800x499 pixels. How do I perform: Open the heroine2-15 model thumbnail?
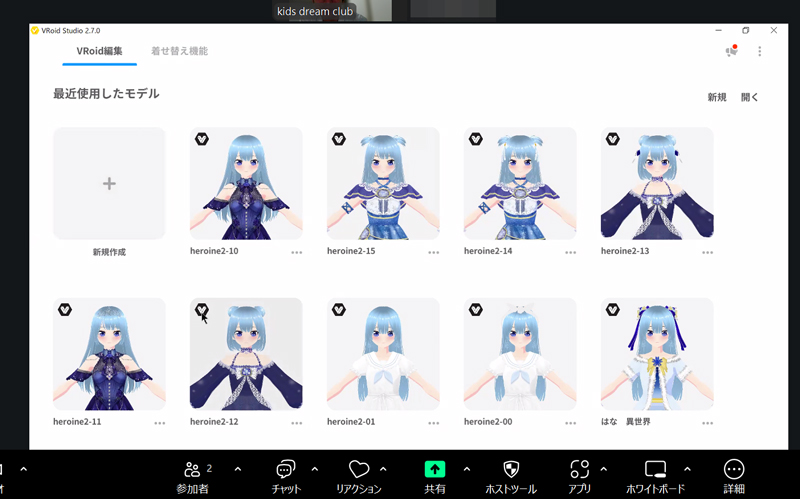[x=383, y=183]
